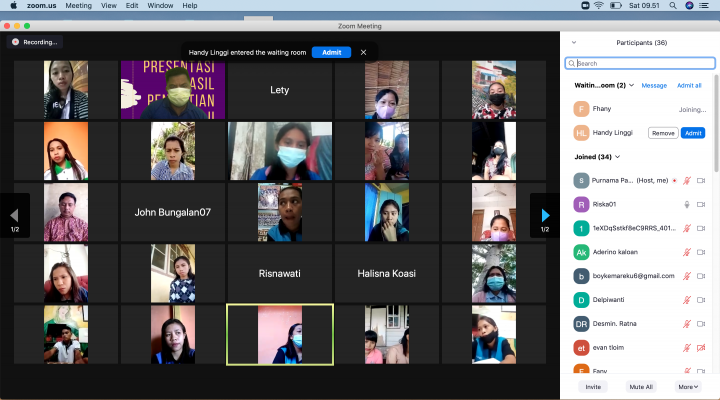Click Aderino kaloan avatar icon
This screenshot has height=400, width=720.
pyautogui.click(x=581, y=252)
